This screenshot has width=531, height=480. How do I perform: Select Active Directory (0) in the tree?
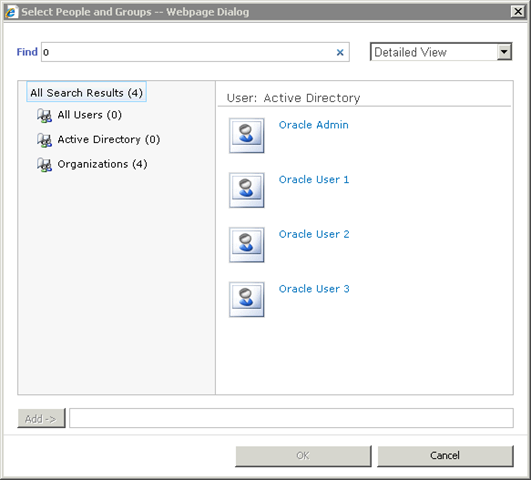[x=109, y=140]
